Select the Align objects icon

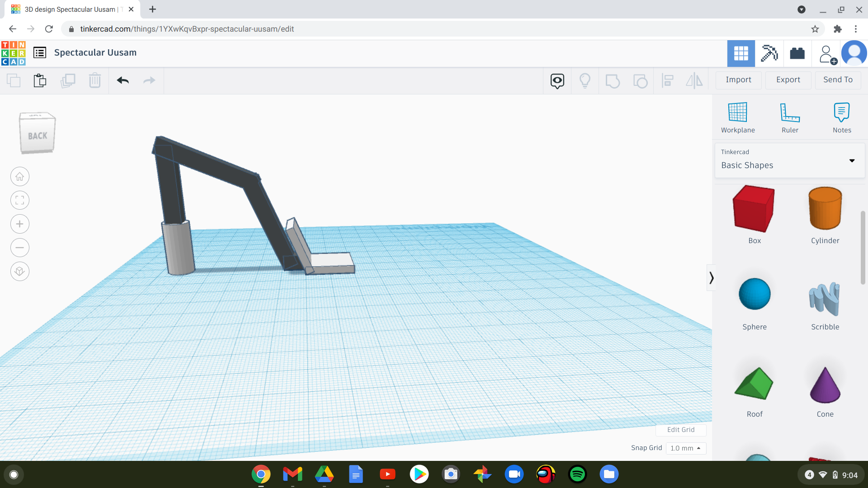[x=668, y=80]
